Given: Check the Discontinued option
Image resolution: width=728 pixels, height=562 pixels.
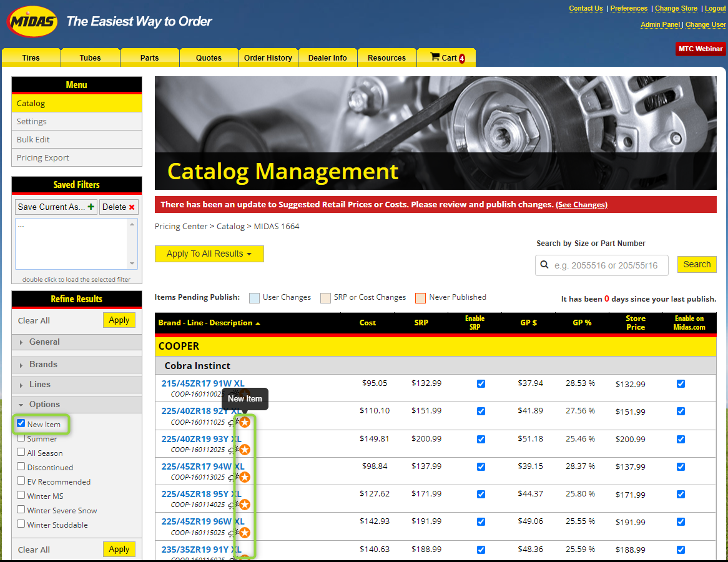Looking at the screenshot, I should click(21, 466).
